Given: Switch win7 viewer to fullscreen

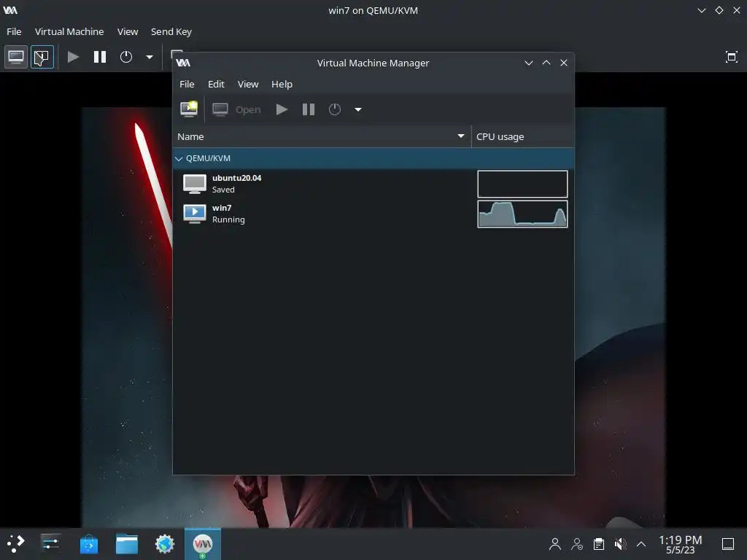Looking at the screenshot, I should pyautogui.click(x=731, y=57).
